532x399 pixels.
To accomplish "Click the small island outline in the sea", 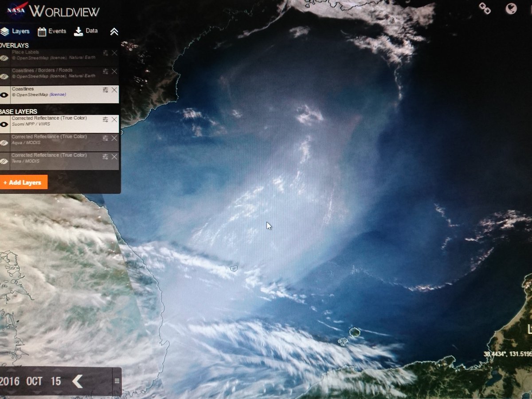I will [234, 268].
